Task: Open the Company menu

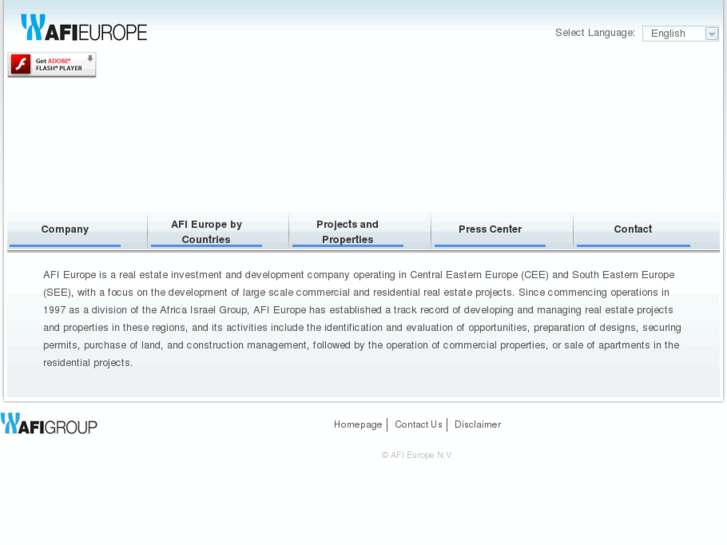Action: click(65, 229)
